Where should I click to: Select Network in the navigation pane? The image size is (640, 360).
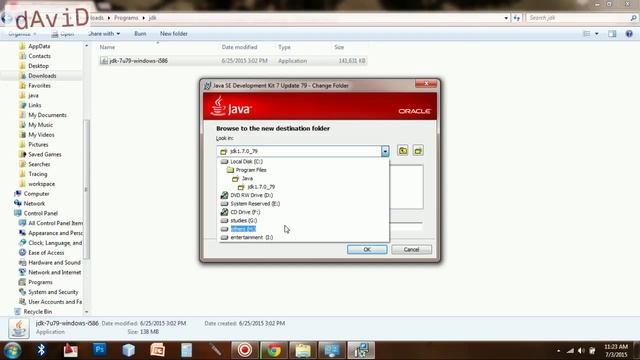(34, 204)
